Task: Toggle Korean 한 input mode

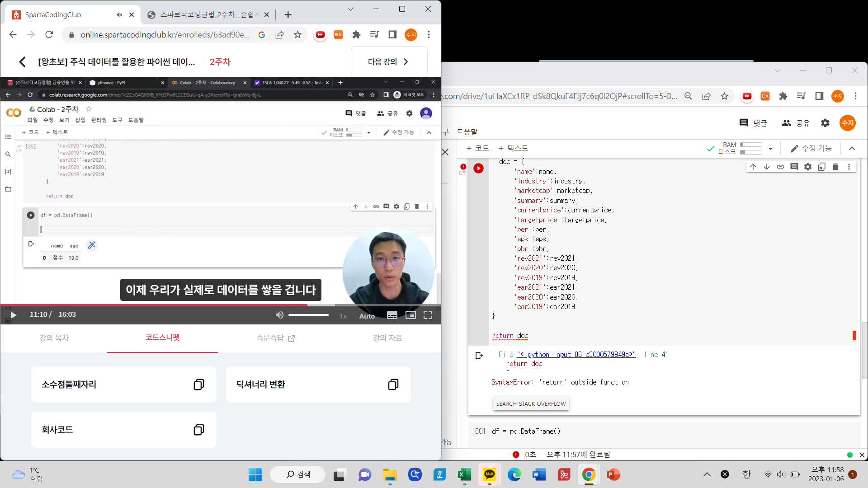Action: tap(746, 474)
